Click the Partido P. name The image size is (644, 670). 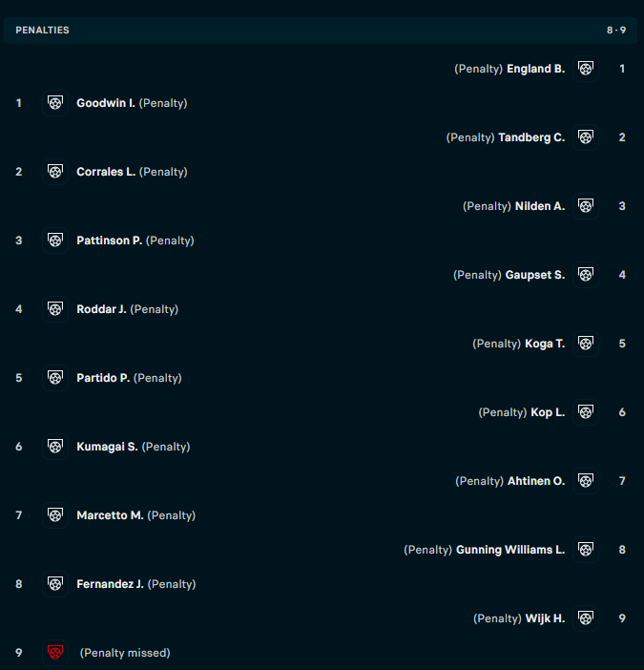coord(103,378)
